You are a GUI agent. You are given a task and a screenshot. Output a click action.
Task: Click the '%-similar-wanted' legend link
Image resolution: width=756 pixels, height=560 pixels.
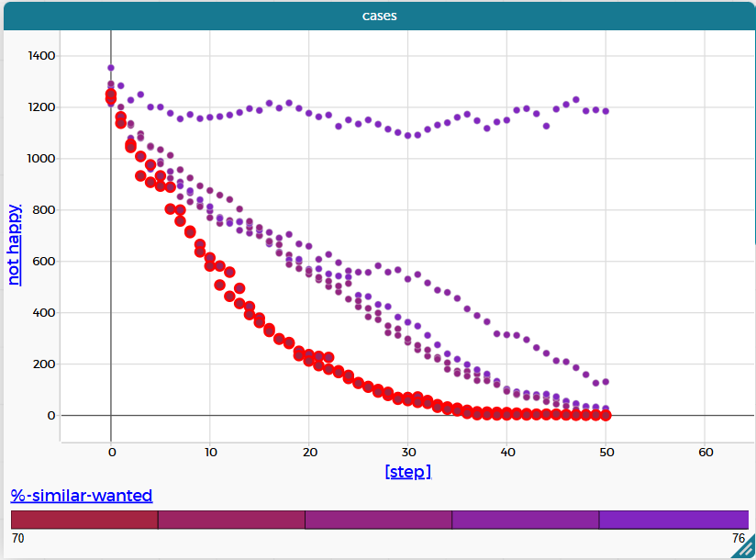pyautogui.click(x=82, y=496)
